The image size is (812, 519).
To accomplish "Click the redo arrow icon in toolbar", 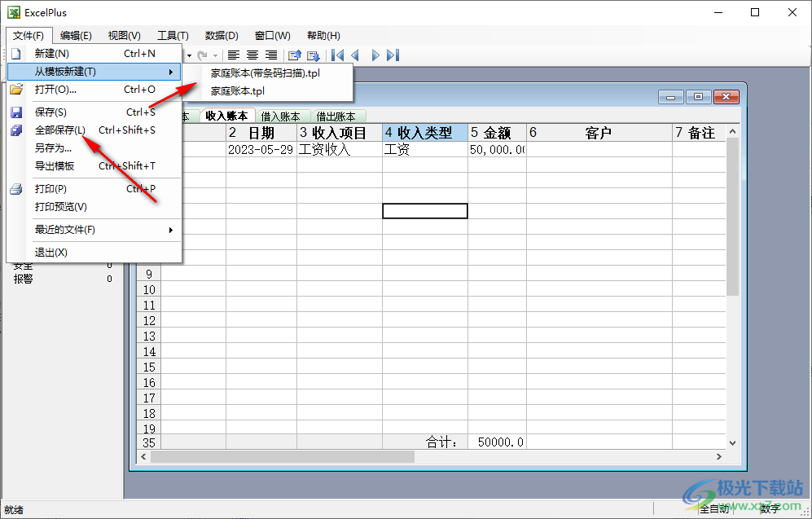I will tap(203, 55).
